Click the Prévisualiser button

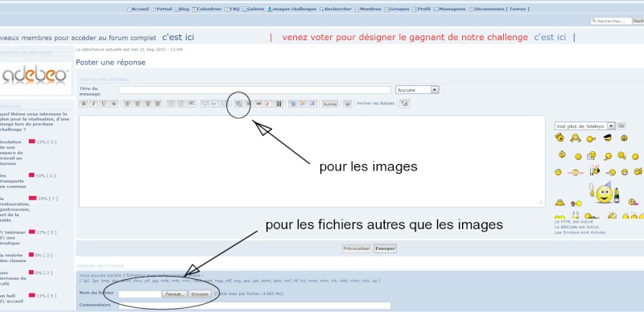click(x=357, y=248)
